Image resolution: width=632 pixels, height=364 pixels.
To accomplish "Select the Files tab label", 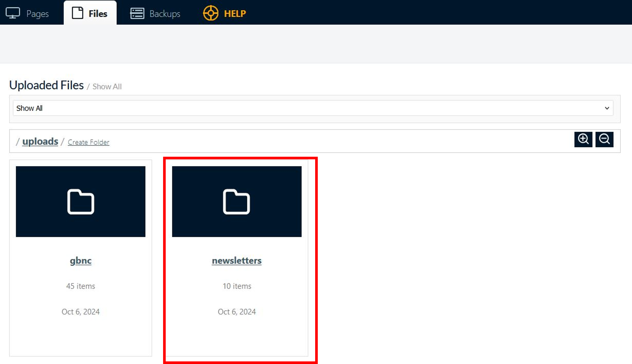I will (x=98, y=13).
